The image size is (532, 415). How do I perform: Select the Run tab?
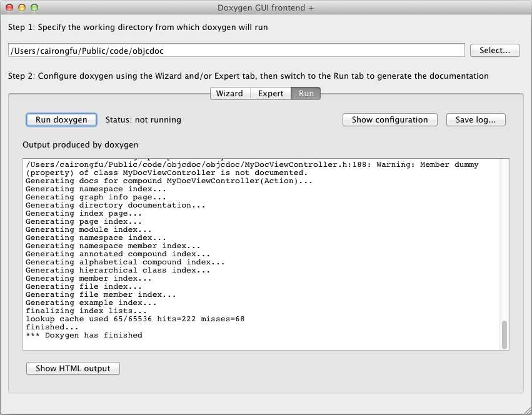click(x=306, y=93)
